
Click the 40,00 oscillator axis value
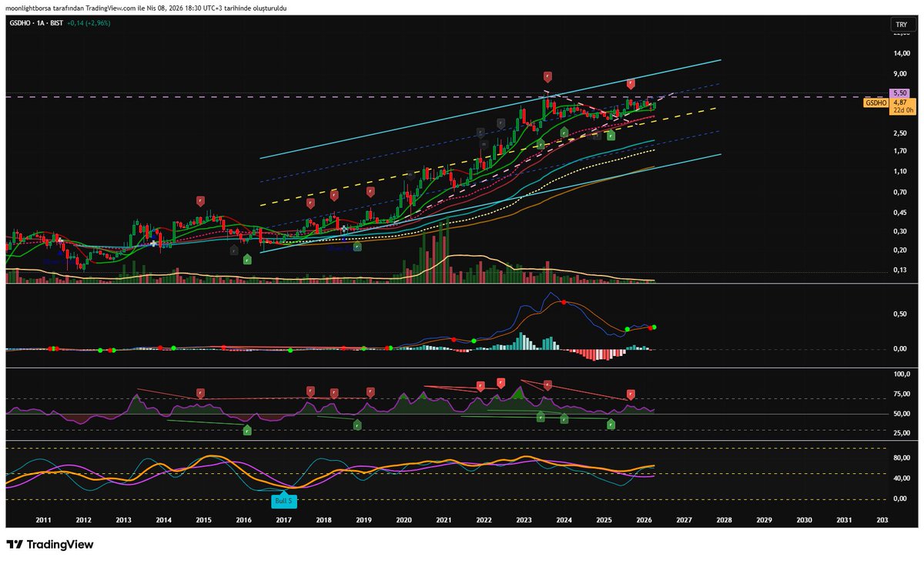click(x=901, y=479)
